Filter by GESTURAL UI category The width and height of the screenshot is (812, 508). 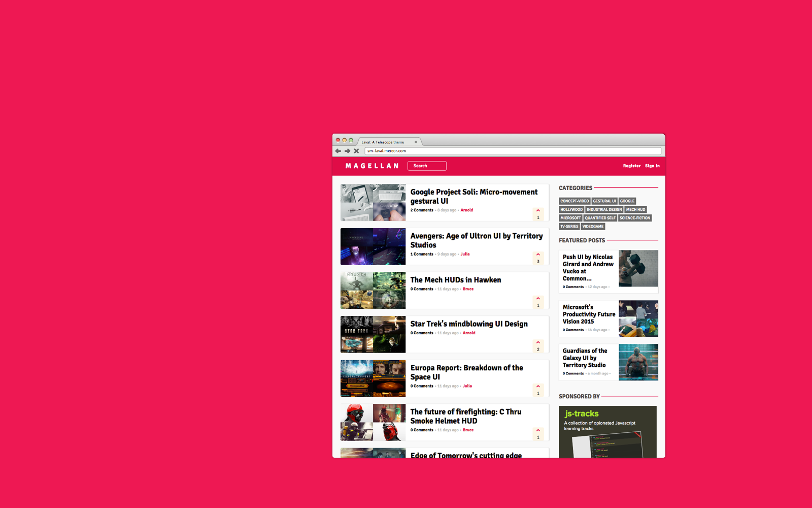[604, 201]
